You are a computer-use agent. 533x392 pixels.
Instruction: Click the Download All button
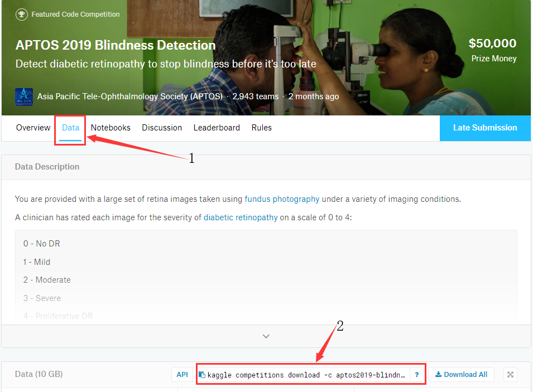click(x=461, y=375)
